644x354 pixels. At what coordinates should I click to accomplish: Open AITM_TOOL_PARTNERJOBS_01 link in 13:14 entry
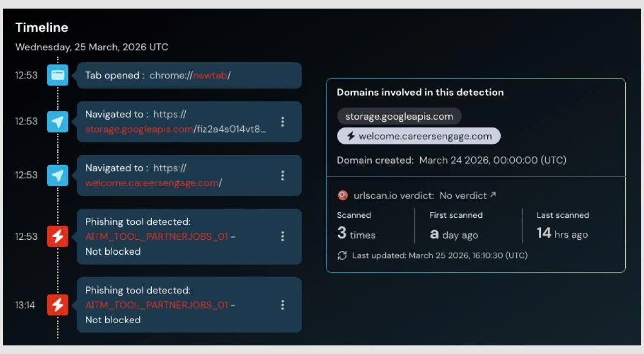[157, 305]
